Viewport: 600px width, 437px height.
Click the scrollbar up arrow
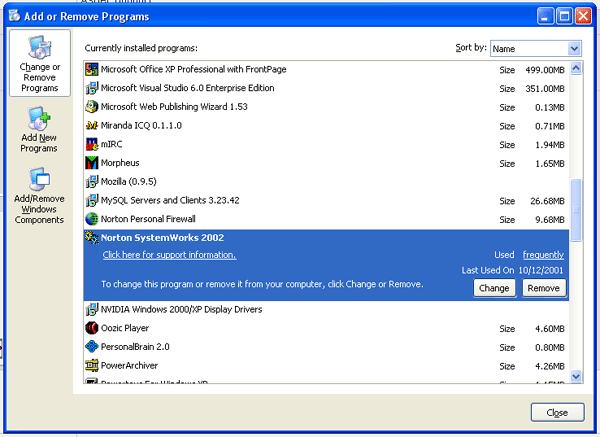click(x=576, y=68)
